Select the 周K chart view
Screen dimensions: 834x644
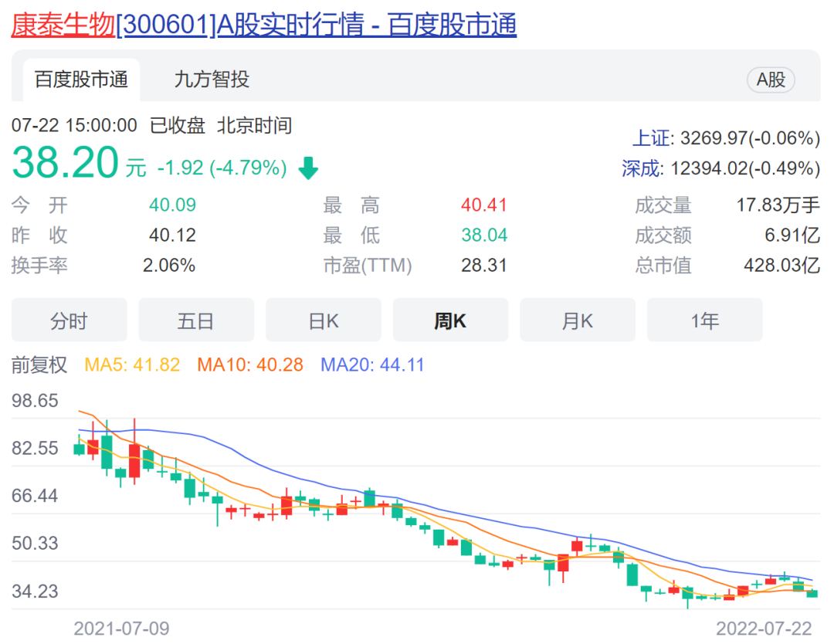(450, 320)
